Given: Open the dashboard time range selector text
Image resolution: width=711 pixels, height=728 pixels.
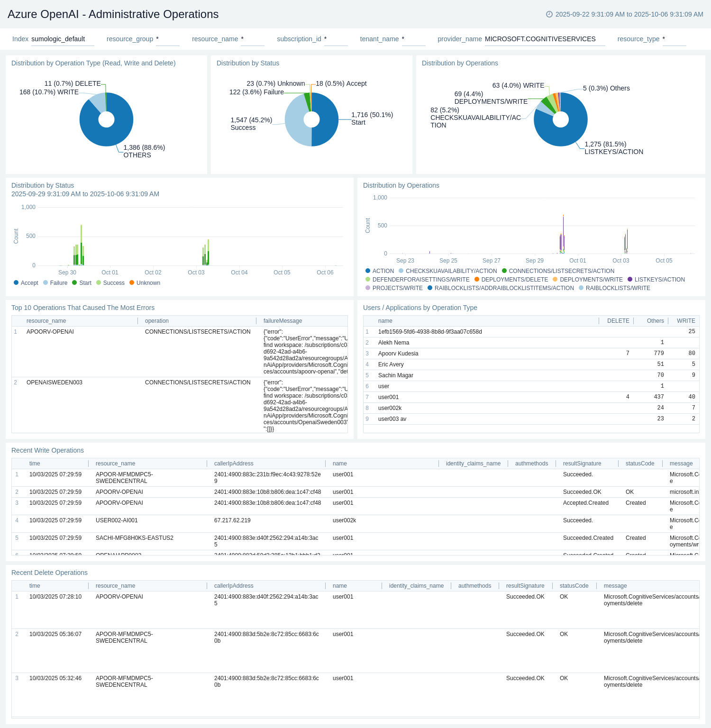Looking at the screenshot, I should (629, 14).
